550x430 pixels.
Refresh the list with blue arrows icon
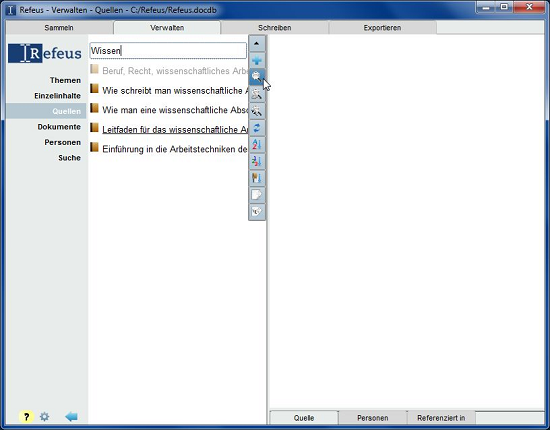(256, 128)
